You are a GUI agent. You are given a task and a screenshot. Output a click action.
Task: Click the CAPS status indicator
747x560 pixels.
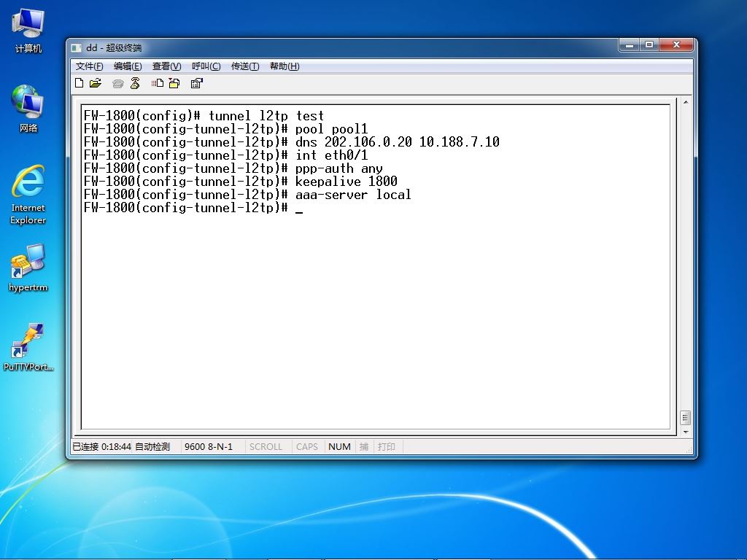click(x=307, y=447)
